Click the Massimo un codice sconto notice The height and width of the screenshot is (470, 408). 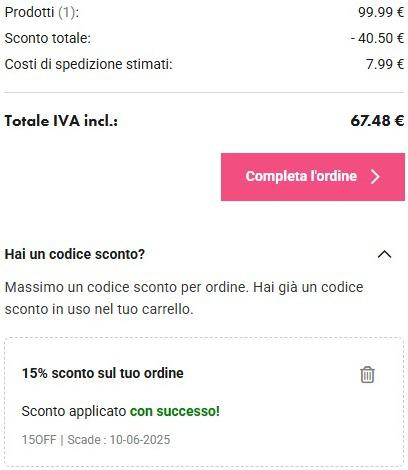pos(184,298)
